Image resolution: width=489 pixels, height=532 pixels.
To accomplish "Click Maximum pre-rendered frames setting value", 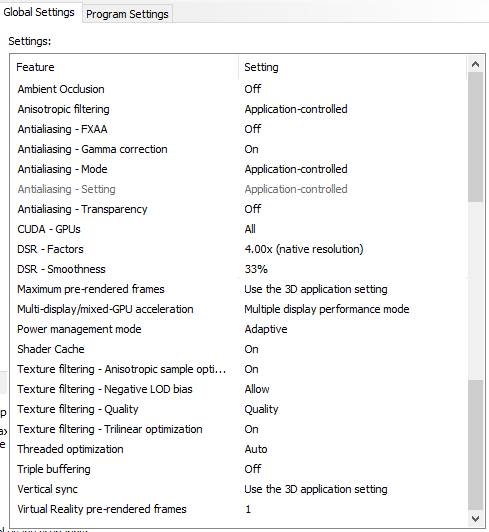I will (x=316, y=289).
